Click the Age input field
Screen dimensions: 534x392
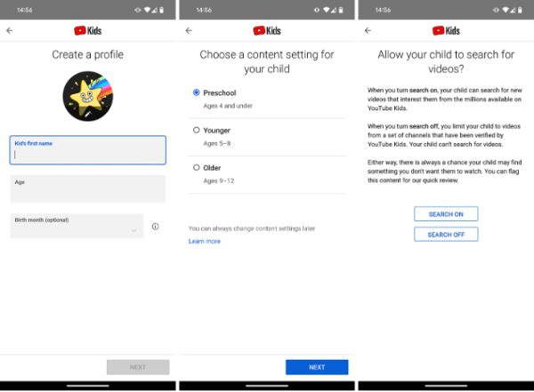(87, 188)
